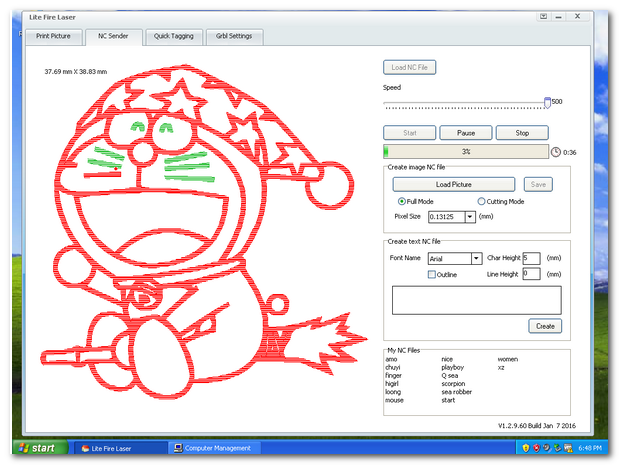Click the Line Height input field
619x465 pixels.
click(531, 274)
